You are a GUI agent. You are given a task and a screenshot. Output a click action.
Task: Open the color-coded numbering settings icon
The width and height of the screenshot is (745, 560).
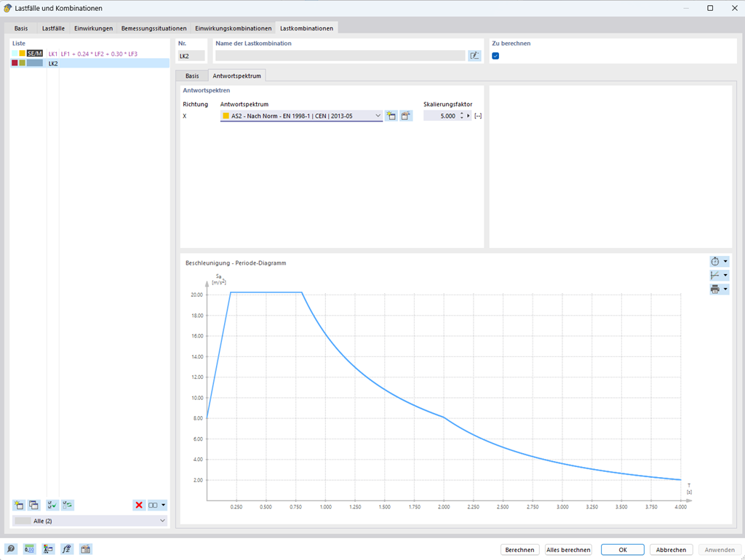(x=48, y=549)
